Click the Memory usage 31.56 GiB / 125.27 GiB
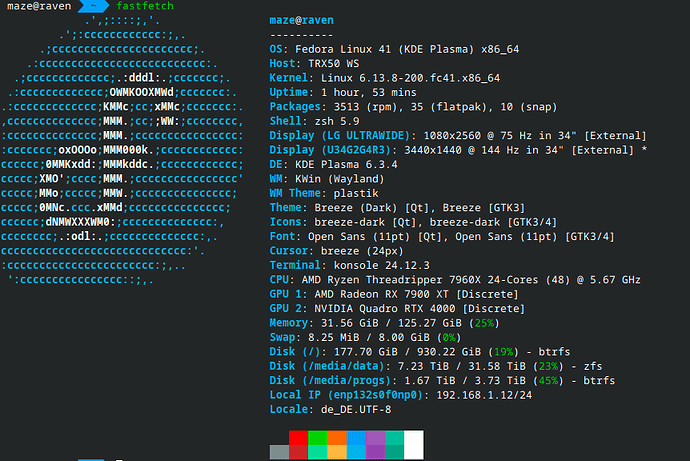690x461 pixels. click(391, 323)
